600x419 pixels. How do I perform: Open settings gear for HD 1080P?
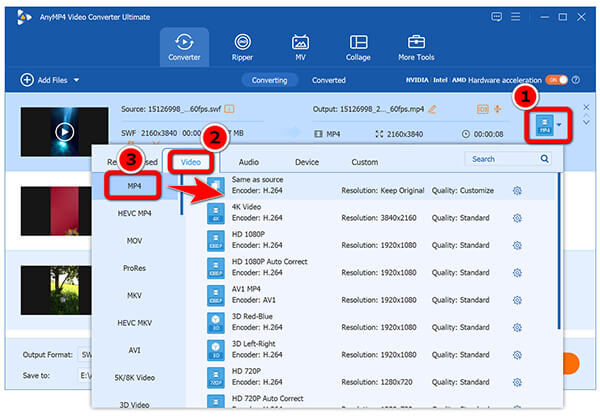[517, 245]
